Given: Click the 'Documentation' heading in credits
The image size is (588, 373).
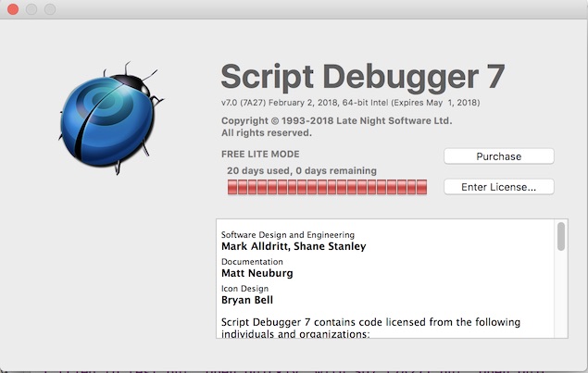Looking at the screenshot, I should 252,262.
